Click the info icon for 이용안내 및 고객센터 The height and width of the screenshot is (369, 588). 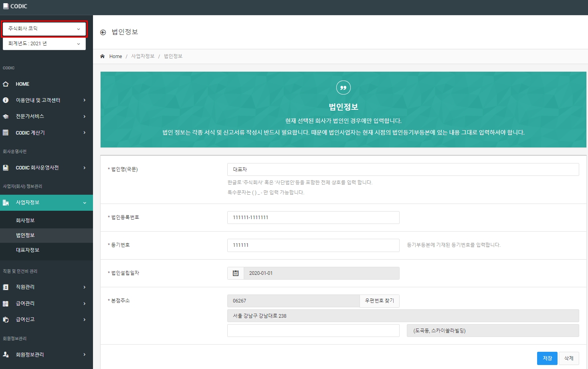pos(6,100)
